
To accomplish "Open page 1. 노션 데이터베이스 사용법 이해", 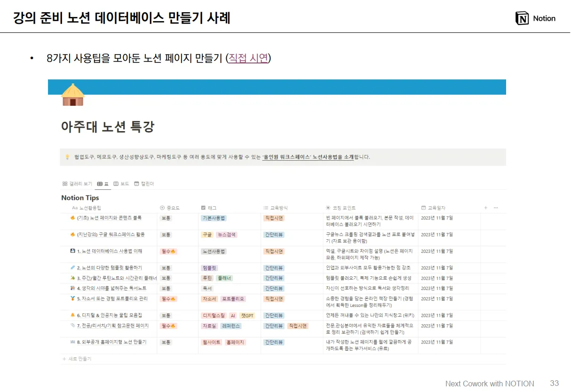I will pyautogui.click(x=110, y=251).
